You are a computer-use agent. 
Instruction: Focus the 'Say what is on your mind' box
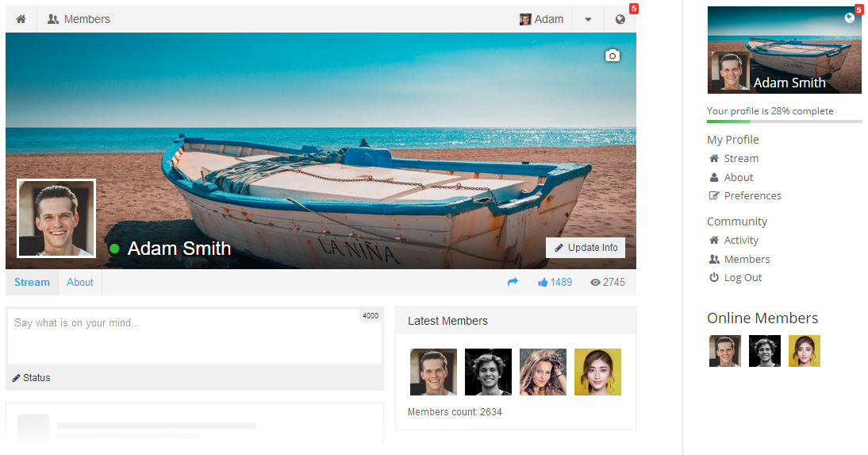tap(194, 337)
